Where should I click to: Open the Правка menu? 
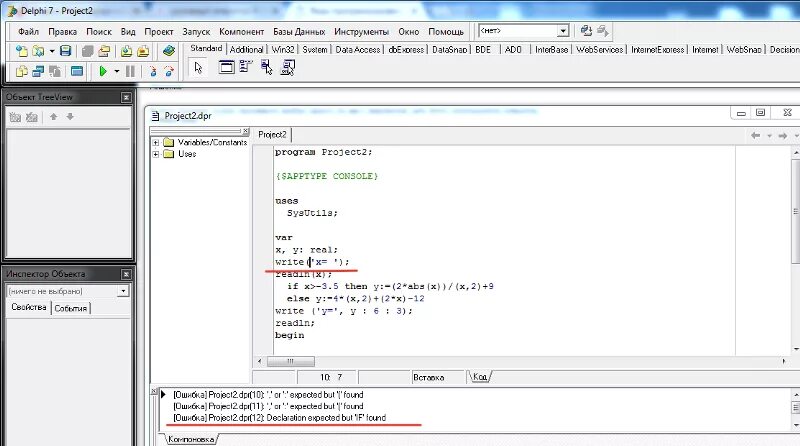pos(62,32)
